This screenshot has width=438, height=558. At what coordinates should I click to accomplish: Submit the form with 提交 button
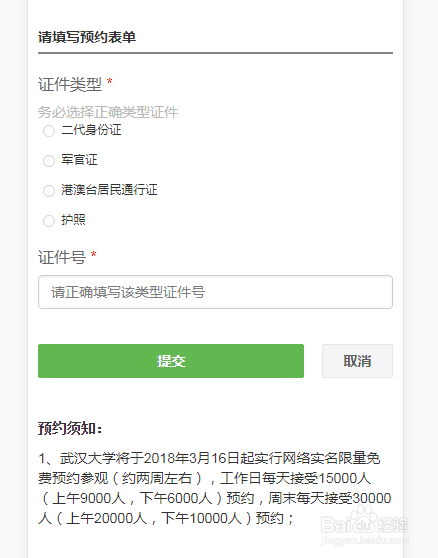point(171,361)
